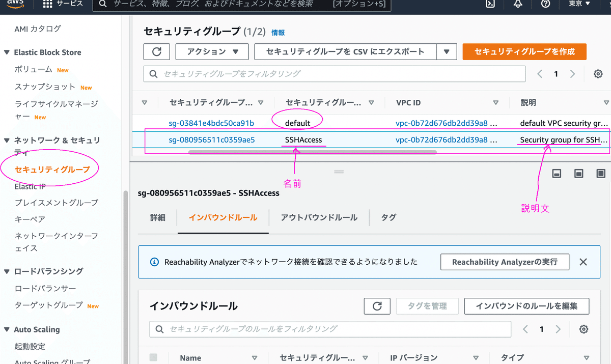Click the search magnifier icon in the top bar

[103, 4]
